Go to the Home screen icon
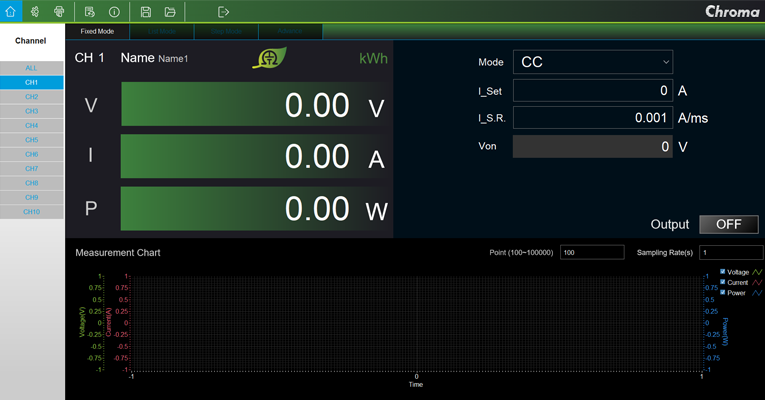Screen dimensions: 765x400 tap(11, 12)
